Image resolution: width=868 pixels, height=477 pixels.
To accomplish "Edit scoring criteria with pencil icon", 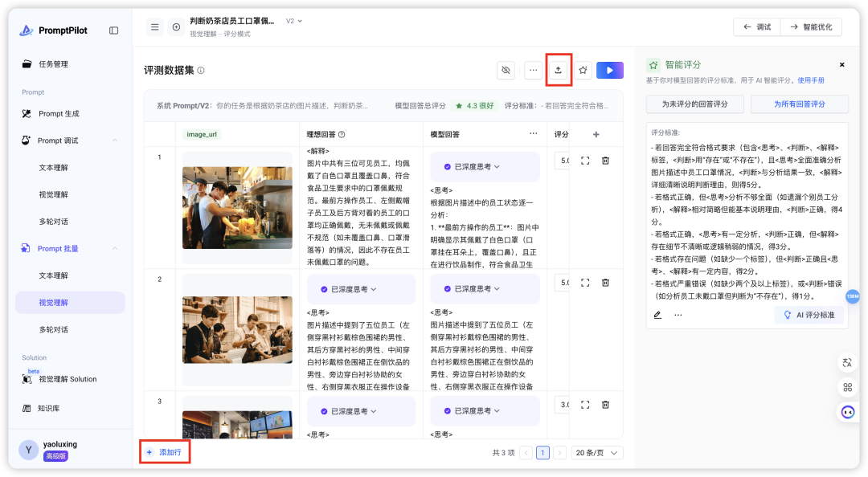I will tap(657, 315).
